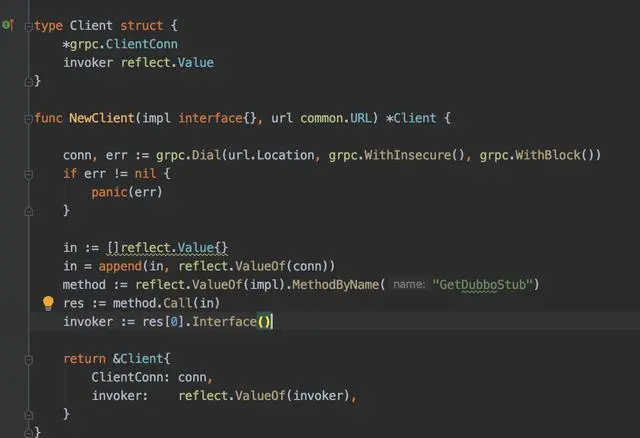Place cursor after Interface() on invoker line
The height and width of the screenshot is (438, 640).
272,322
